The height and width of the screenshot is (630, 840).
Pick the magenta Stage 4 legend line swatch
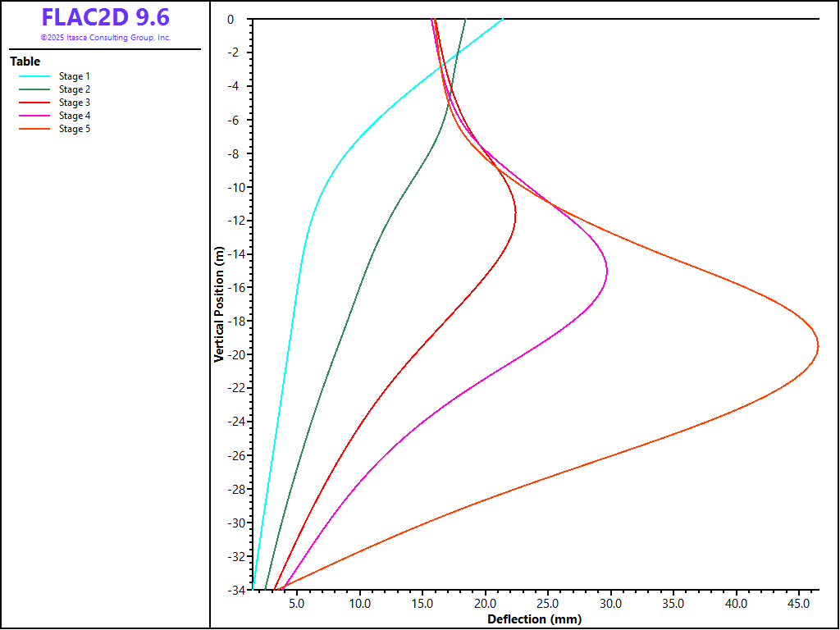35,116
